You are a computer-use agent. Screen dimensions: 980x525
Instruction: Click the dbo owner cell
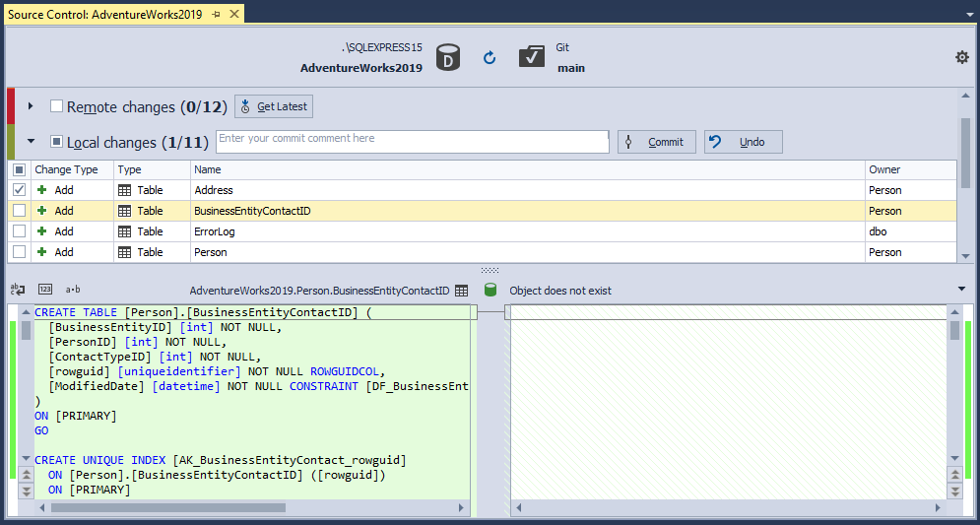910,231
